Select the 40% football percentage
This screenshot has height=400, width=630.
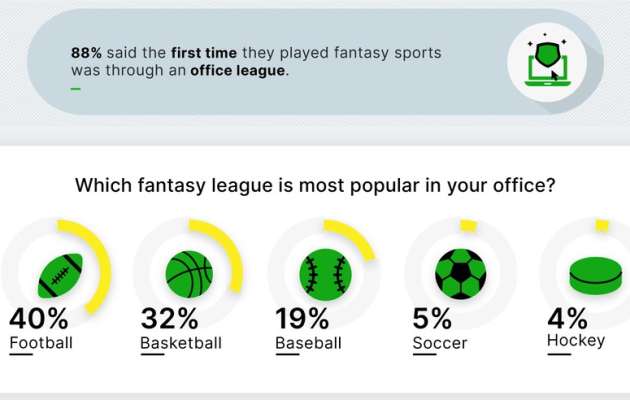click(39, 320)
